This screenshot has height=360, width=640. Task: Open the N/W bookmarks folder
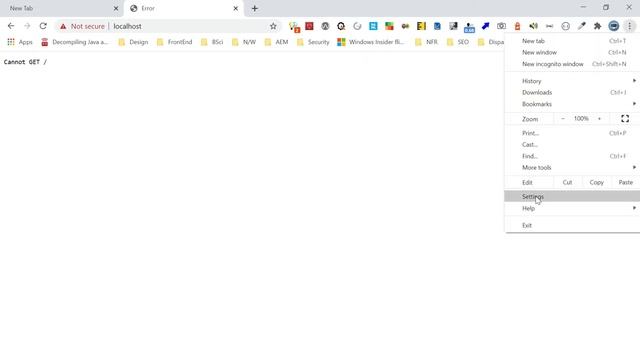[244, 42]
